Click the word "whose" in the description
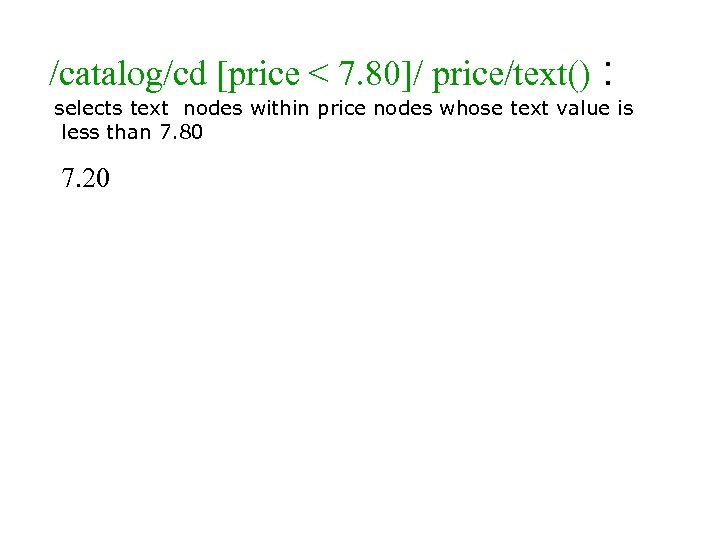This screenshot has height=540, width=720. coord(468,108)
